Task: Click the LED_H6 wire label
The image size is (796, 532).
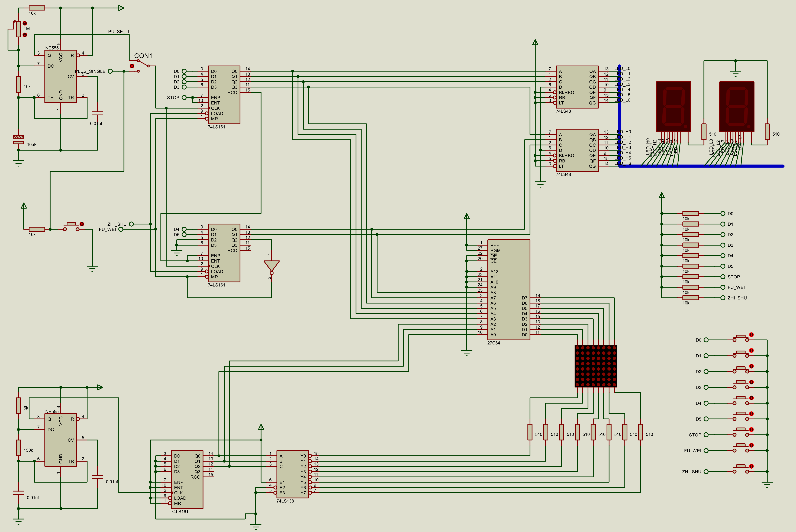Action: click(623, 164)
